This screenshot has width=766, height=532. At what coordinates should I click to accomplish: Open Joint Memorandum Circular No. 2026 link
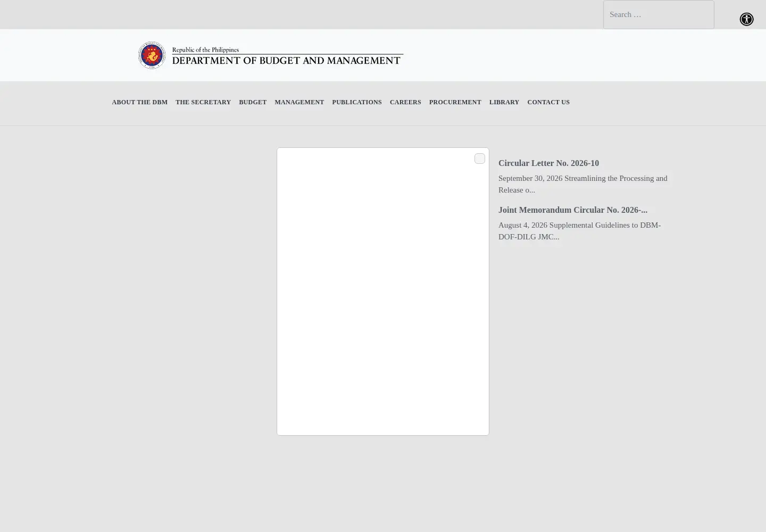click(x=573, y=210)
